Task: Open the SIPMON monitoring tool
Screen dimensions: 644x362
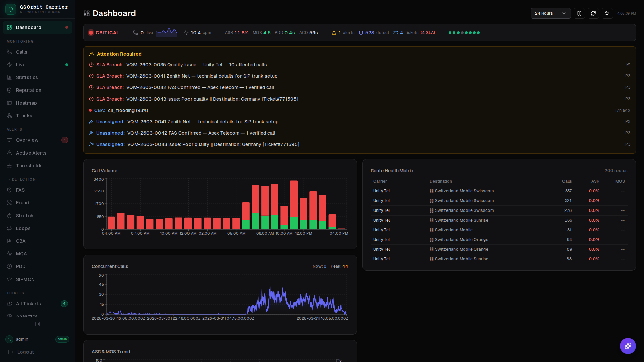Action: [x=25, y=279]
